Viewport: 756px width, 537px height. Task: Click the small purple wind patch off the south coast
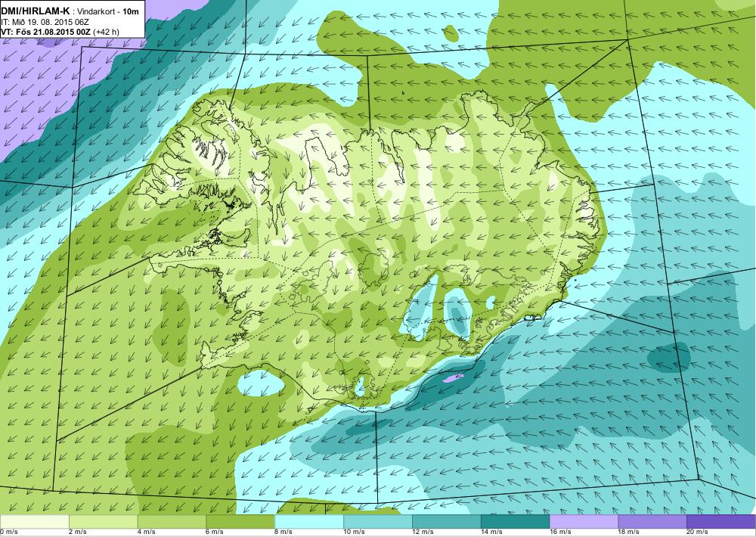point(453,377)
